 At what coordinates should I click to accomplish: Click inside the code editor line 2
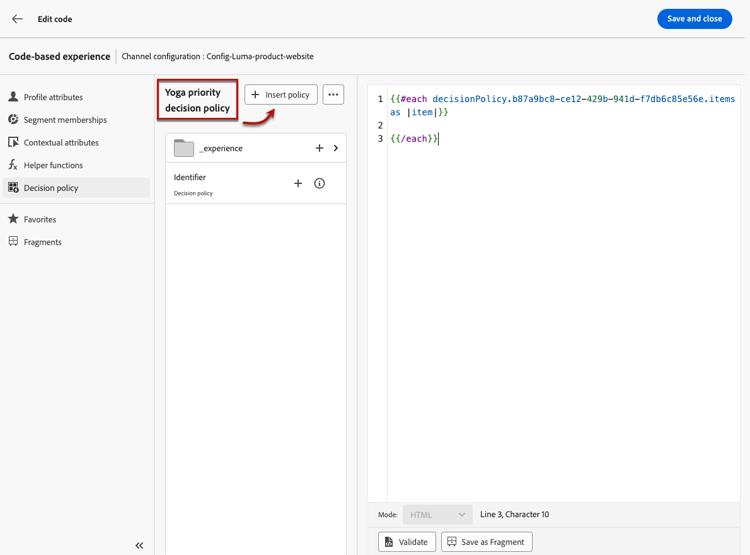562,125
